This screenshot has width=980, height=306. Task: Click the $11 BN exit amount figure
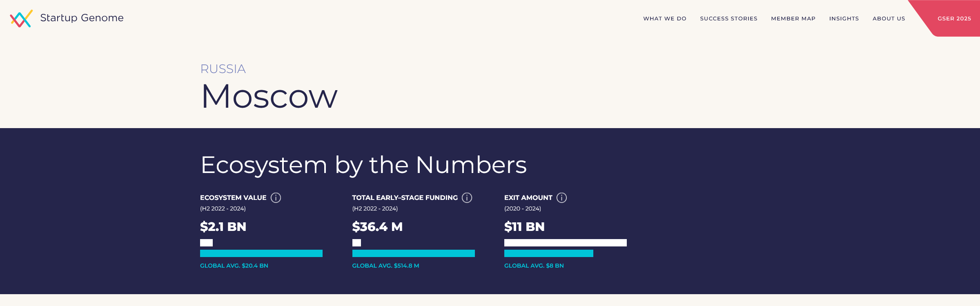coord(524,227)
